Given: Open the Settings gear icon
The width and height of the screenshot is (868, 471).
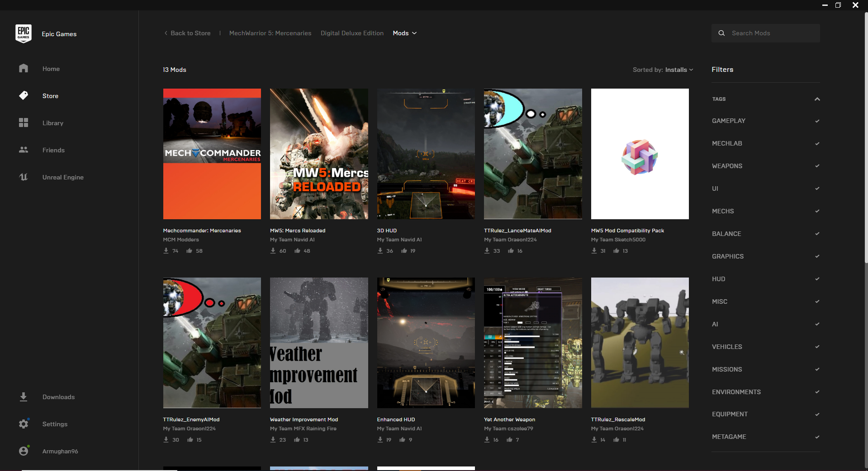Looking at the screenshot, I should point(24,424).
